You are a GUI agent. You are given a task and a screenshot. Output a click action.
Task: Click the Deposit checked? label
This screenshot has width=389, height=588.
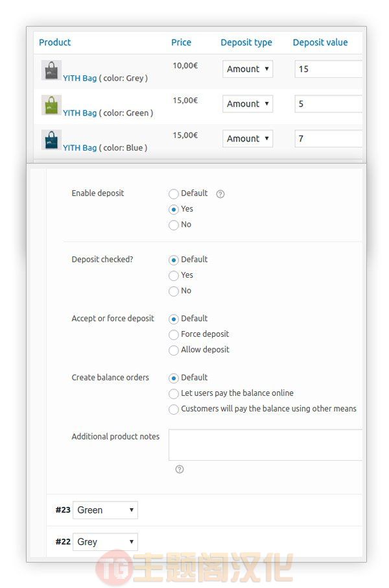[102, 260]
